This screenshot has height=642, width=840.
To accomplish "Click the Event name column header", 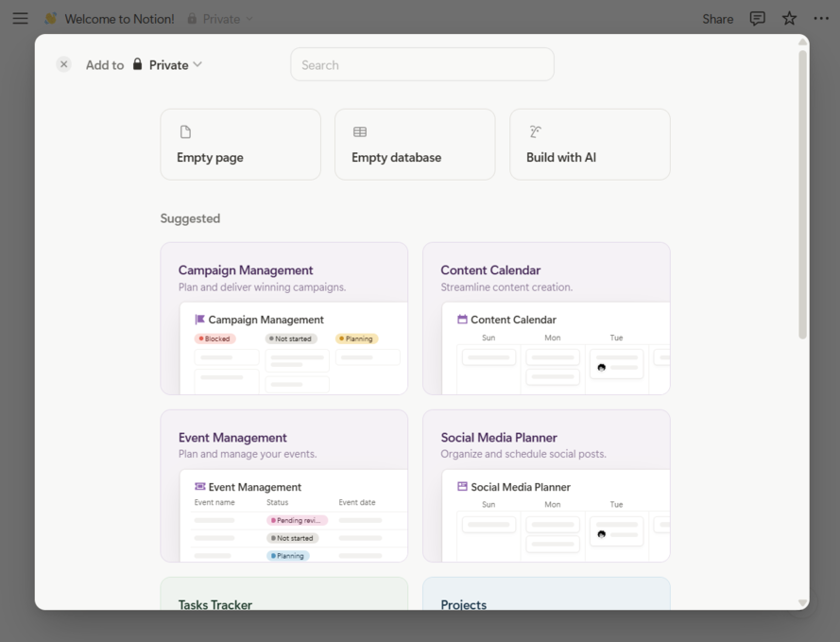I will pyautogui.click(x=214, y=502).
